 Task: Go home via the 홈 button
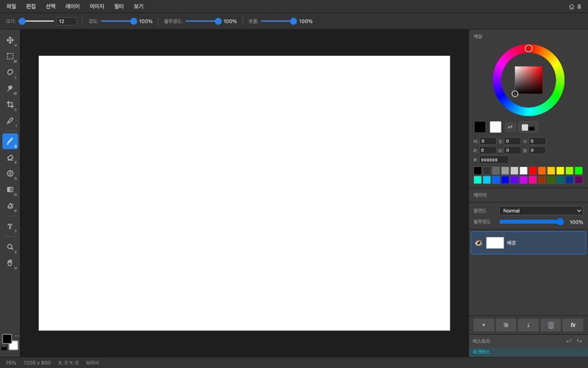click(x=576, y=7)
